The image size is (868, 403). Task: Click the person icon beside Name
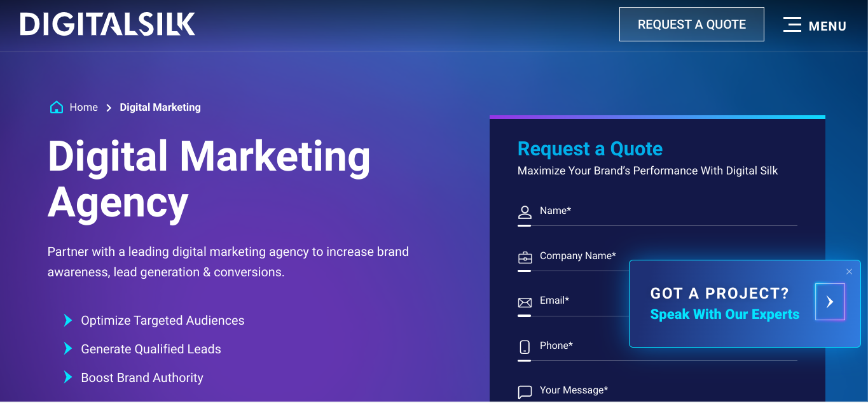click(525, 212)
